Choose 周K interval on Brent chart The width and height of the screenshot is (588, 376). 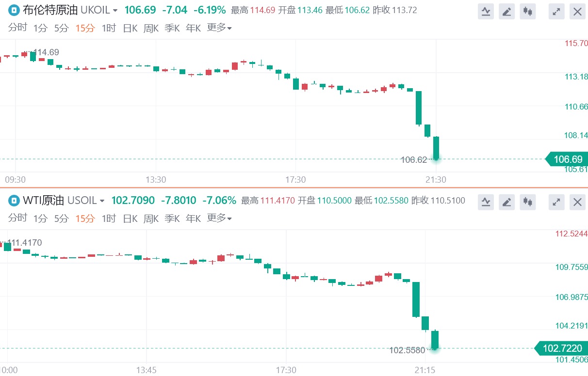(x=151, y=28)
